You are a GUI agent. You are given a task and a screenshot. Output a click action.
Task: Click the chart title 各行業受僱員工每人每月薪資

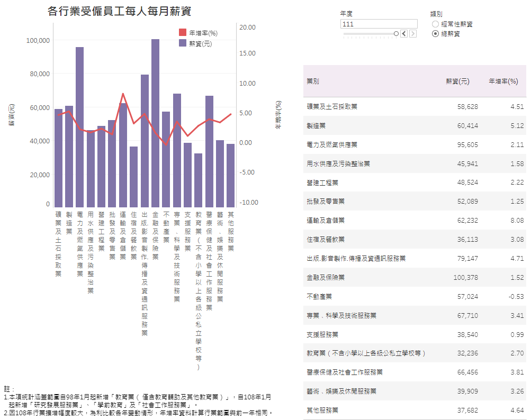(x=119, y=11)
